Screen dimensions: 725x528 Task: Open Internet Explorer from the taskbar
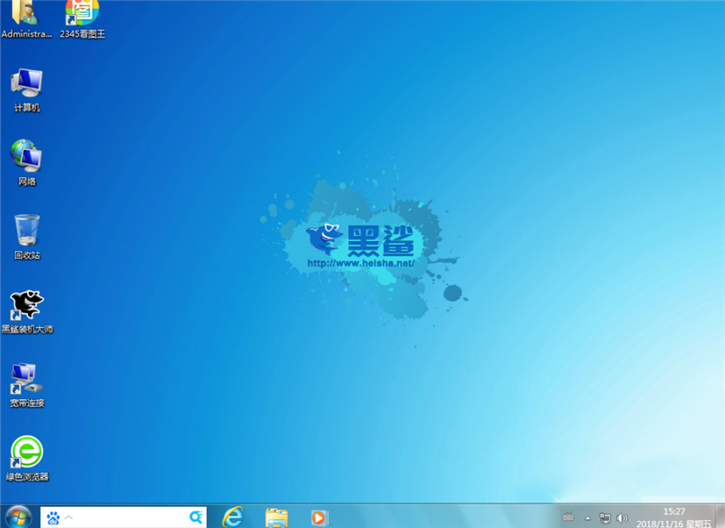click(x=233, y=516)
